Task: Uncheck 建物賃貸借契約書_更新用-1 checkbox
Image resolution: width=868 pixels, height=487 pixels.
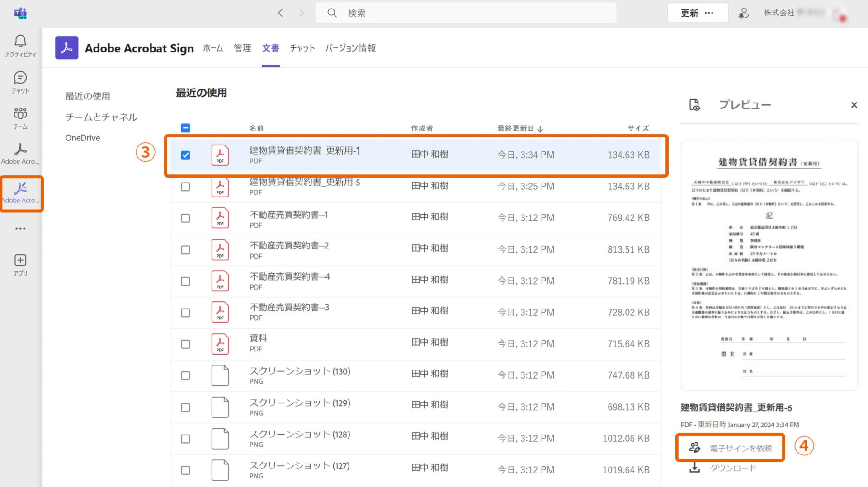Action: [185, 155]
